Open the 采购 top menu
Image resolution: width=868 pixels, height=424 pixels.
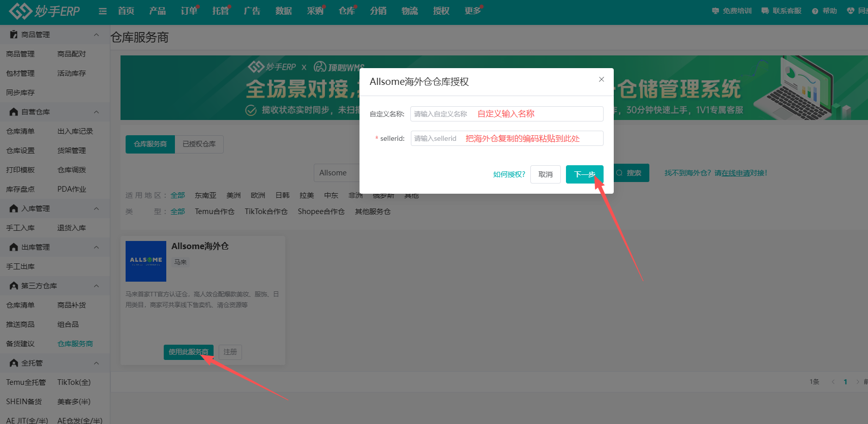click(x=315, y=11)
